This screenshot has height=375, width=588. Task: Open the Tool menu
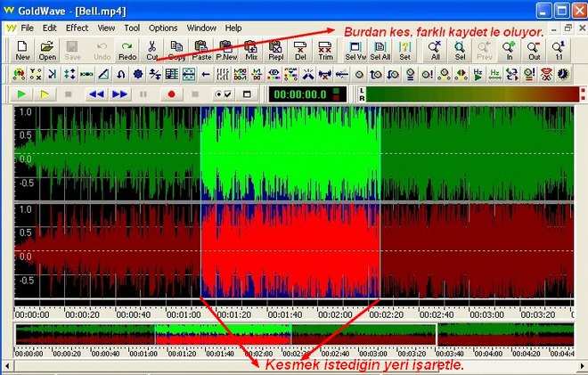coord(132,29)
